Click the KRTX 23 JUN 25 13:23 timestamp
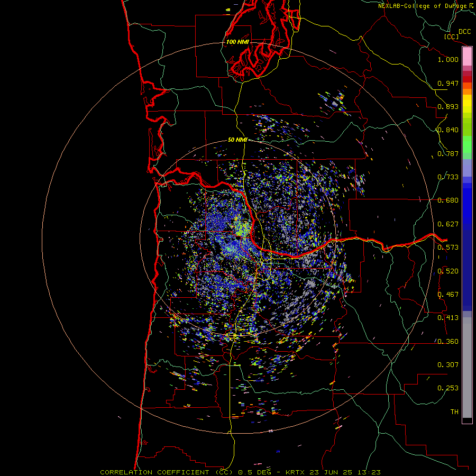 tap(333, 472)
